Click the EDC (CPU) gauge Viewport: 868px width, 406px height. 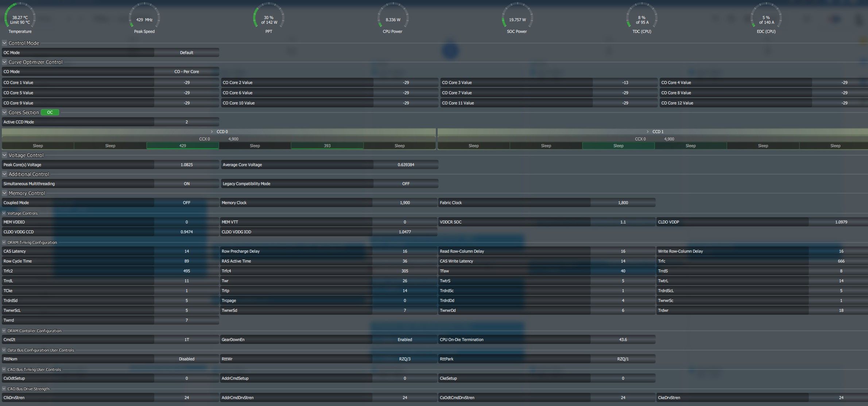click(766, 19)
